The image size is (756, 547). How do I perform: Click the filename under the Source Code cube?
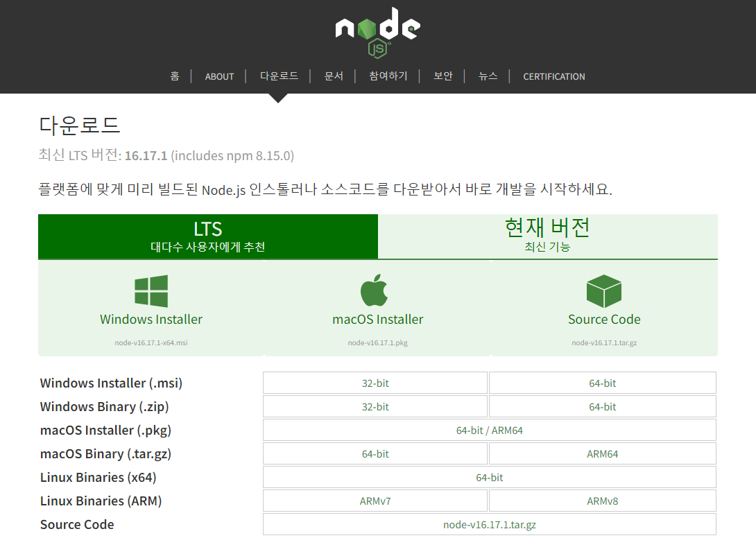coord(604,342)
